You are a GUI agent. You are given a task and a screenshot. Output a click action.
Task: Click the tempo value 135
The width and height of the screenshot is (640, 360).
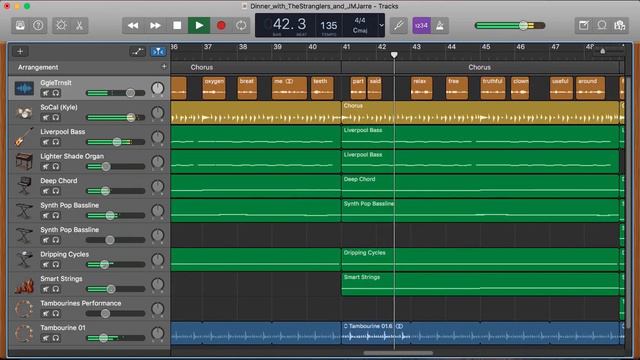click(x=329, y=26)
